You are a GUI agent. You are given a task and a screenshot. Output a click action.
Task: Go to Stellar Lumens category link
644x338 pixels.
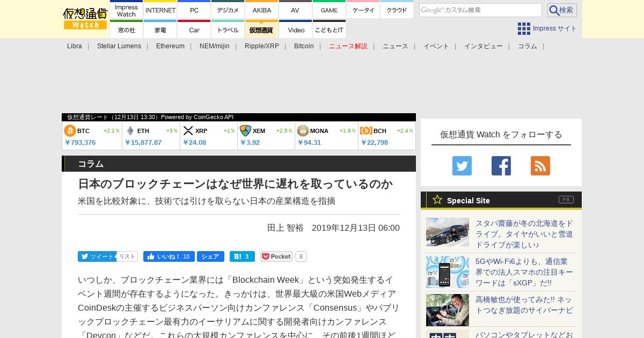point(119,46)
